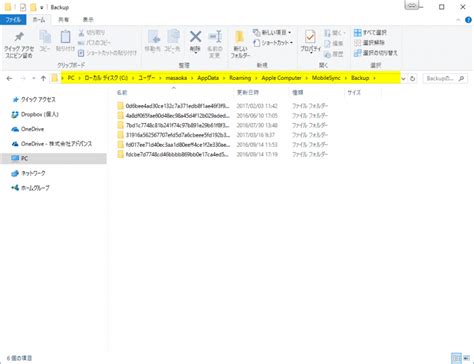This screenshot has width=474, height=364.
Task: Click Invert selection in ribbon
Action: point(376,53)
